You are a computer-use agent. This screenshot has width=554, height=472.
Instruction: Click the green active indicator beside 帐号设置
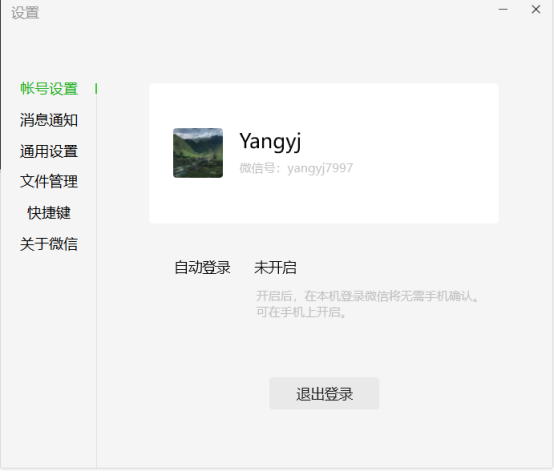click(x=96, y=89)
